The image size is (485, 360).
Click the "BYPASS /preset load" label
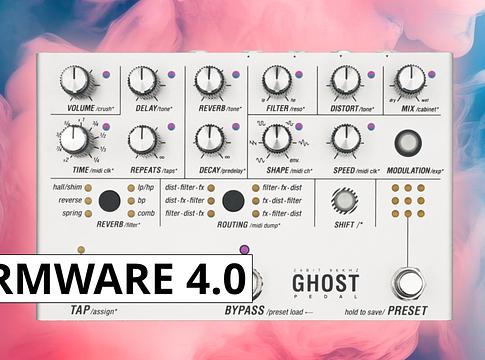[x=269, y=311]
